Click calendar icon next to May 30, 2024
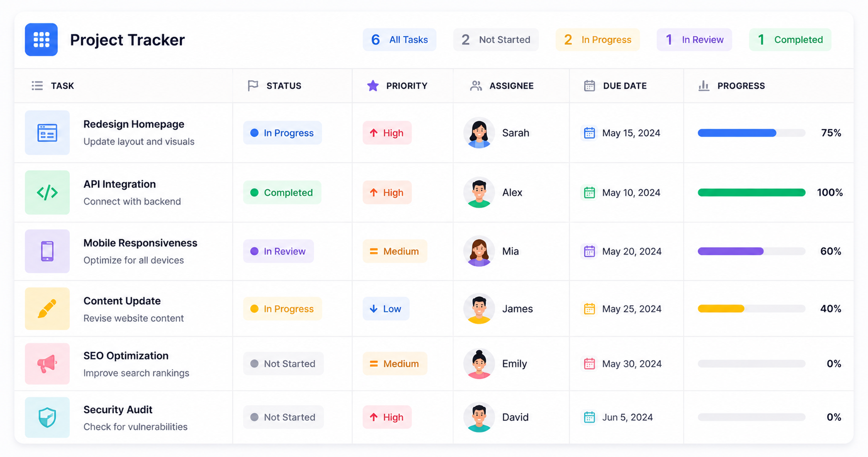The height and width of the screenshot is (457, 868). point(589,364)
